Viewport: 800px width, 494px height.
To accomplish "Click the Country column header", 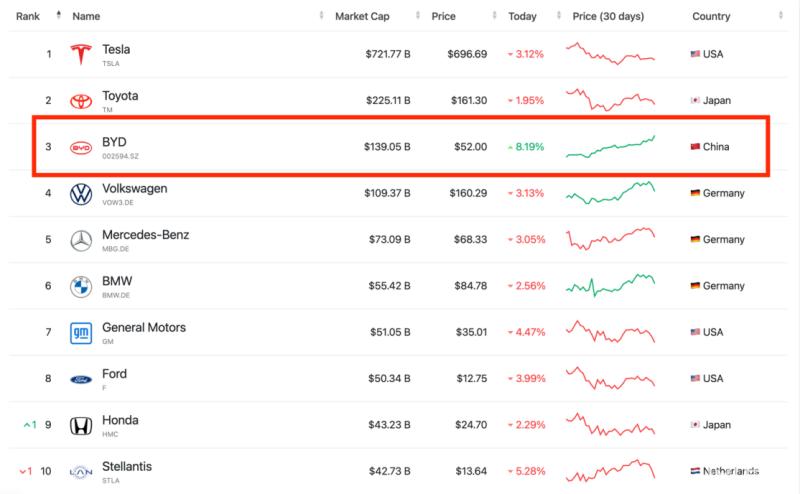I will tap(711, 16).
